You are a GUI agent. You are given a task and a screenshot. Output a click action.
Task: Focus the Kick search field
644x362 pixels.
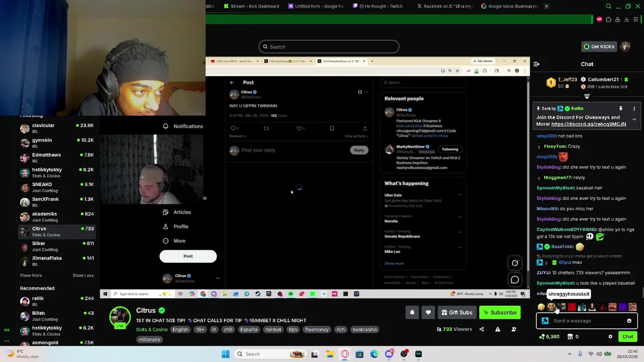pos(329,47)
